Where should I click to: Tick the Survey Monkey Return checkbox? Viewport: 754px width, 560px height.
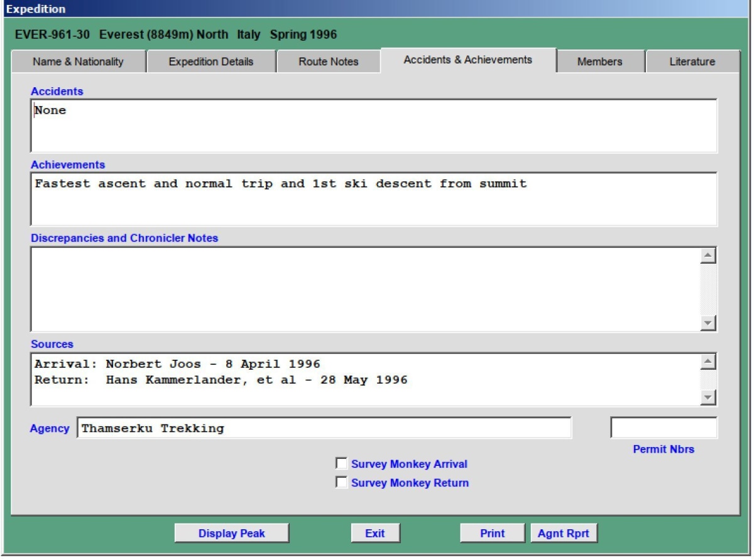tap(342, 483)
